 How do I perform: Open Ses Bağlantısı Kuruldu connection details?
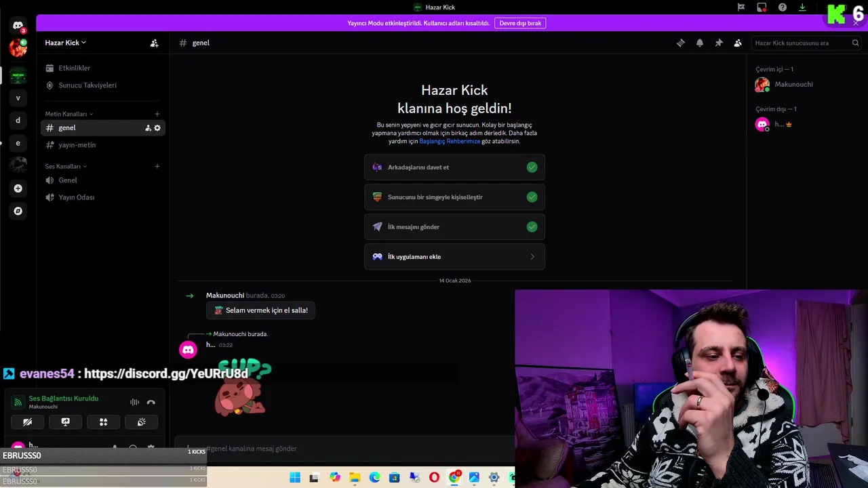tap(63, 399)
